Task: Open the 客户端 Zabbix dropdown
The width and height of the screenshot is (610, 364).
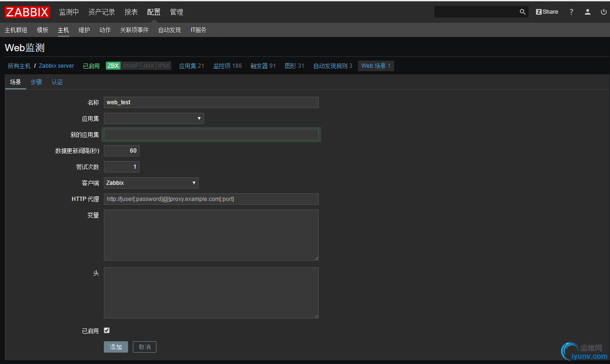Action: click(151, 183)
